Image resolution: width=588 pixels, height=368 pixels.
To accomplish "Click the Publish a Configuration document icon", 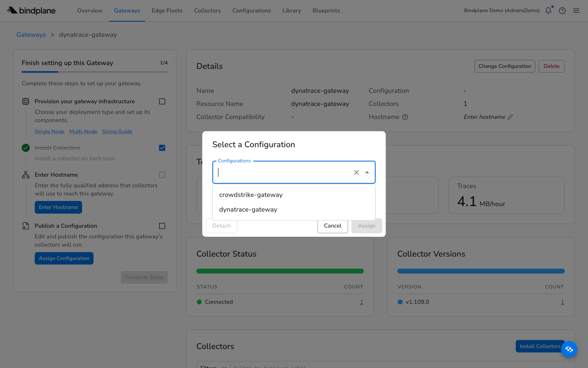I will [26, 226].
